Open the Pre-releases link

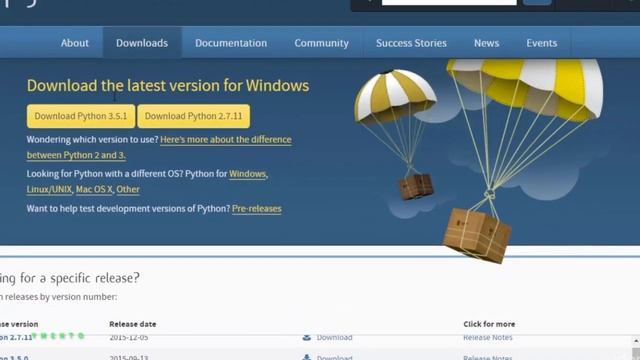point(257,209)
